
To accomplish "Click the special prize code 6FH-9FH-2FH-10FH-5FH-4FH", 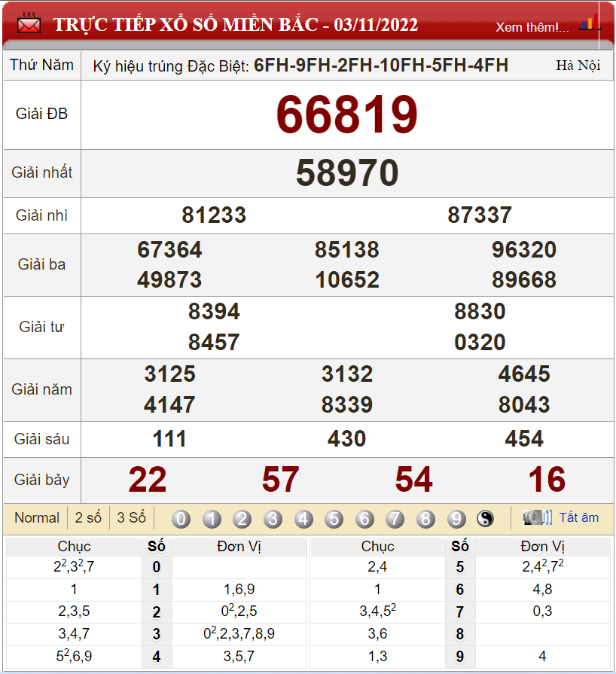I will 381,66.
